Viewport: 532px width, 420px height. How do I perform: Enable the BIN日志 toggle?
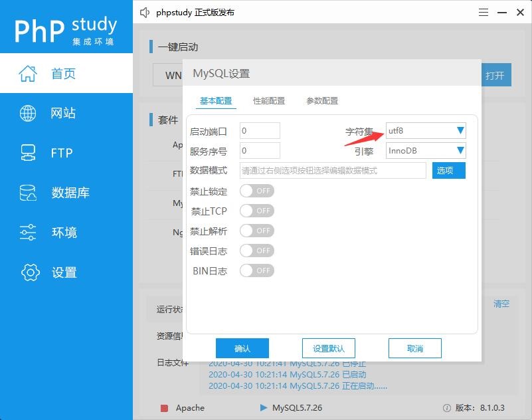click(257, 270)
